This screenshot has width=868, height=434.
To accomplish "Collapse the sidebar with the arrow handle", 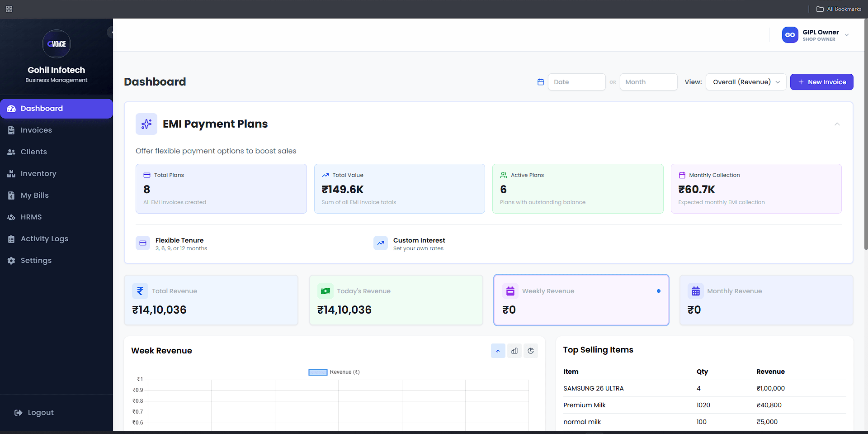I will click(x=110, y=32).
